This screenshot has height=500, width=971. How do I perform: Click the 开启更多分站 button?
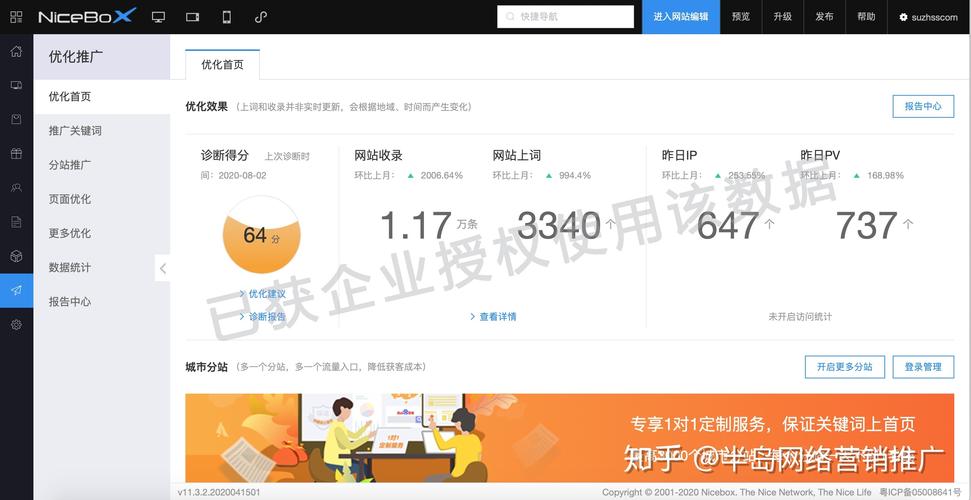pos(844,367)
